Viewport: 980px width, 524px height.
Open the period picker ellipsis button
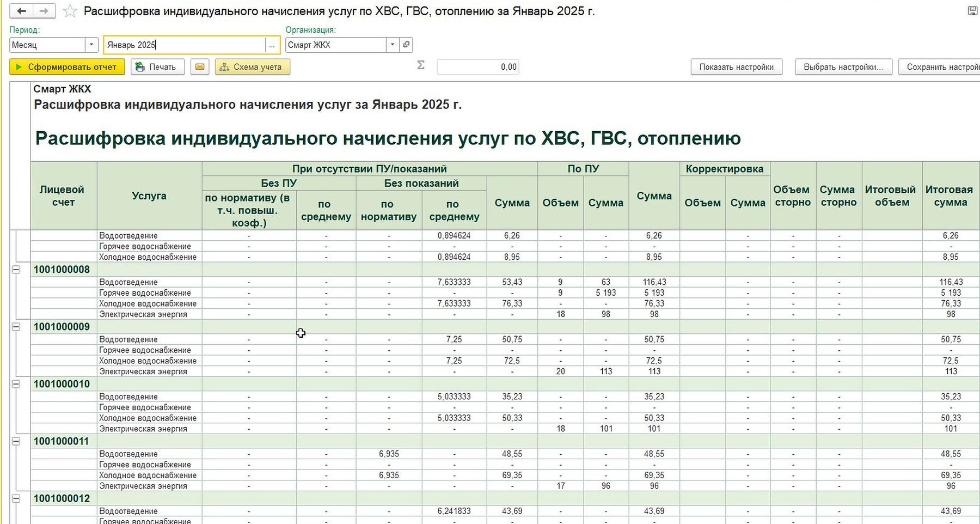coord(272,45)
